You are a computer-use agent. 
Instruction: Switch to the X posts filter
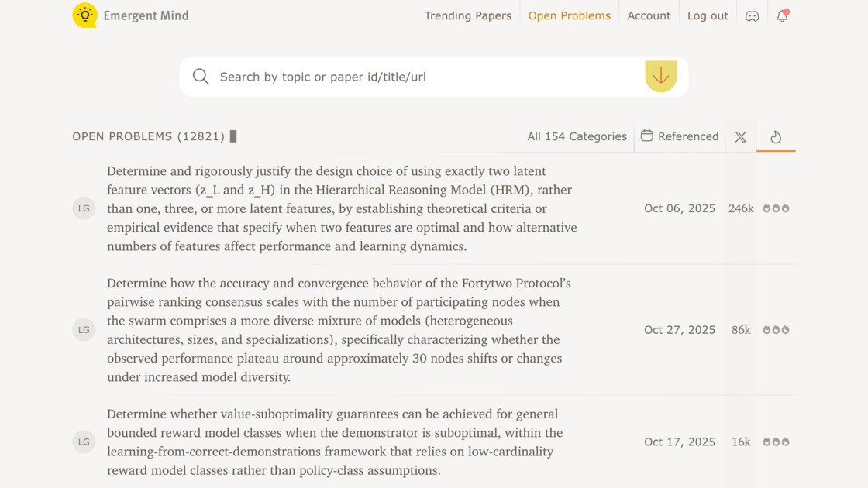[x=740, y=136]
